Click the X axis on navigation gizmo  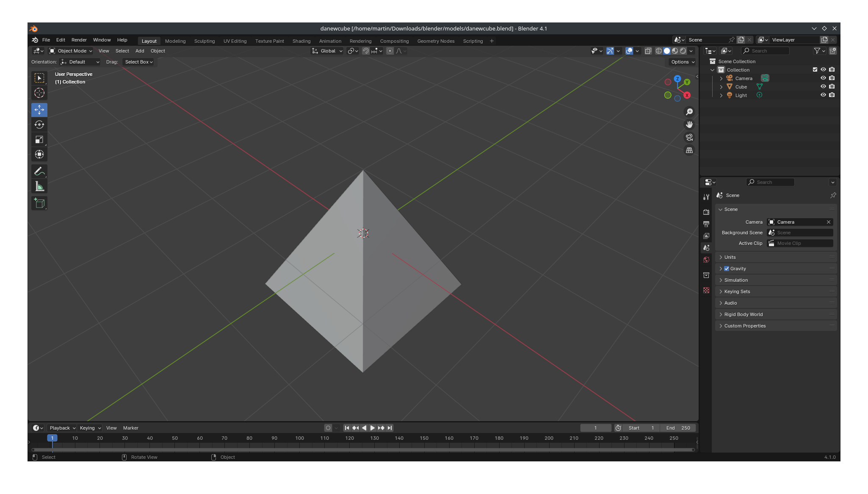(687, 95)
